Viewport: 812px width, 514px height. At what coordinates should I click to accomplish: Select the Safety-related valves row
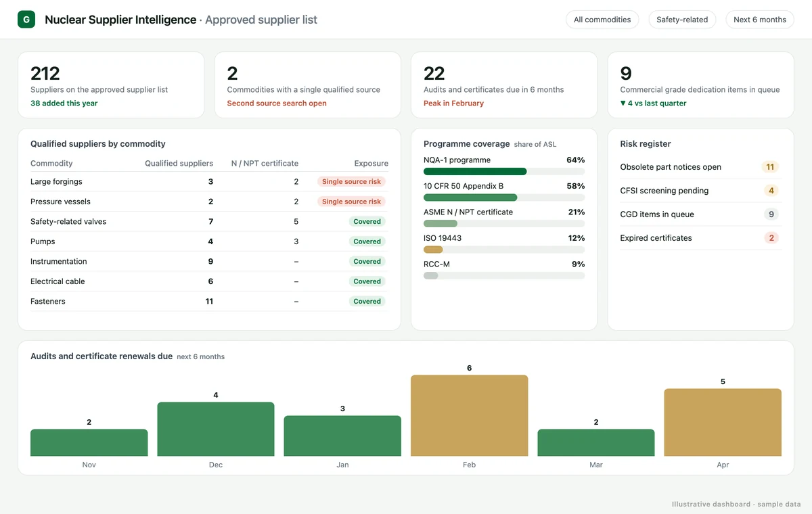pos(210,221)
